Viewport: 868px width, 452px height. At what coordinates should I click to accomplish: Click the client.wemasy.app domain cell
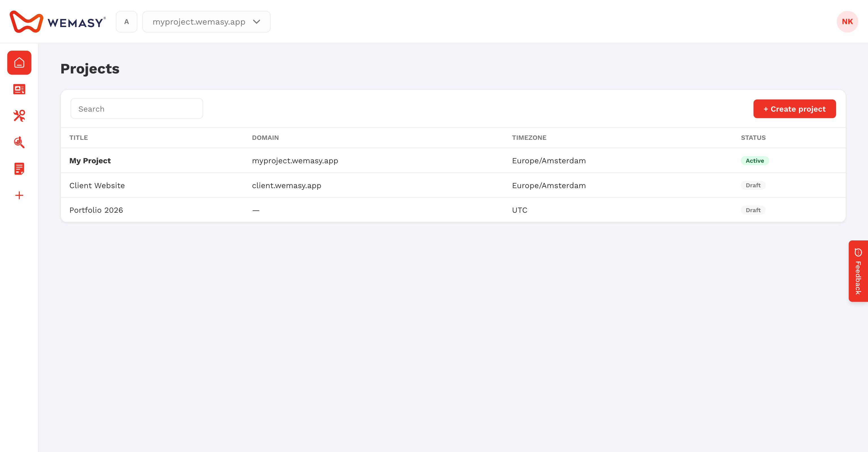[287, 186]
